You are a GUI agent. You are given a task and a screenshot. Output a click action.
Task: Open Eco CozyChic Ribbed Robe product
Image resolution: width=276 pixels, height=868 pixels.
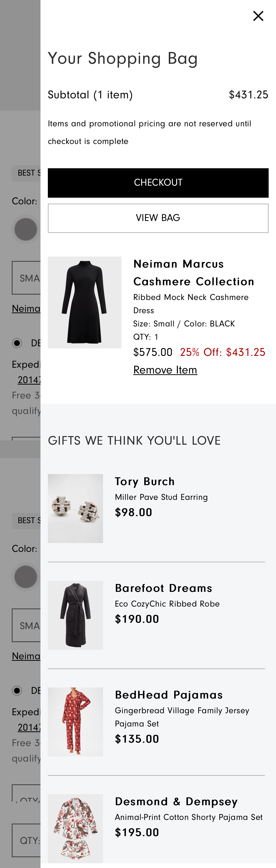(167, 604)
